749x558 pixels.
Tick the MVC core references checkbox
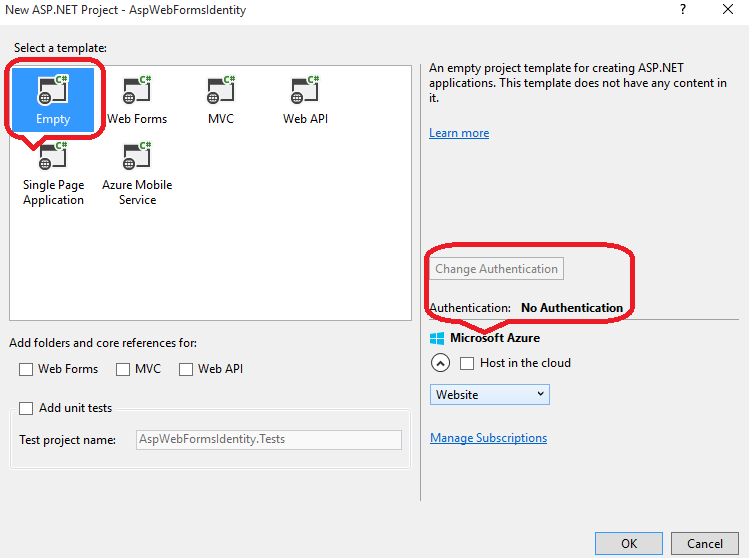[123, 369]
